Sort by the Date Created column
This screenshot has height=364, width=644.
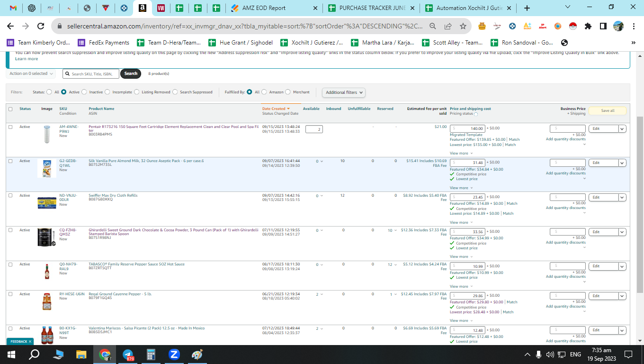276,109
